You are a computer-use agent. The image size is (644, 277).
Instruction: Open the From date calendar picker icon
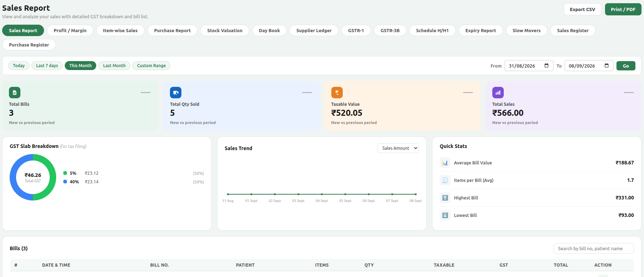click(x=546, y=66)
